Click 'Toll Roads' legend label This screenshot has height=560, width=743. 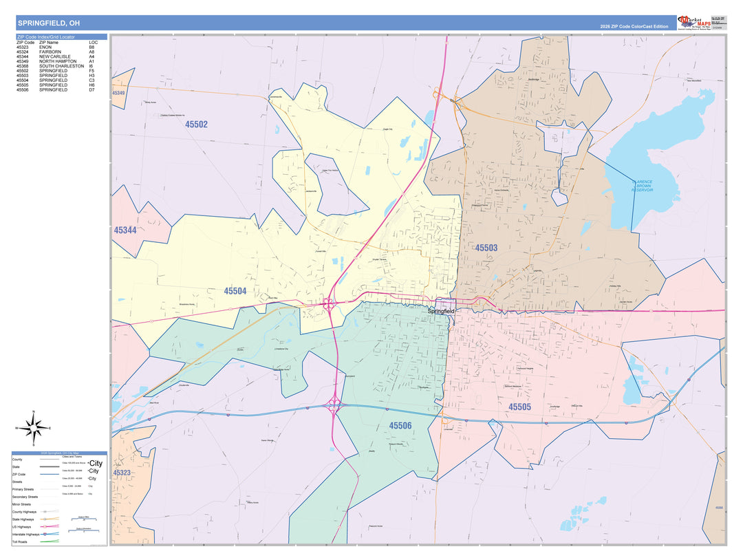[20, 541]
